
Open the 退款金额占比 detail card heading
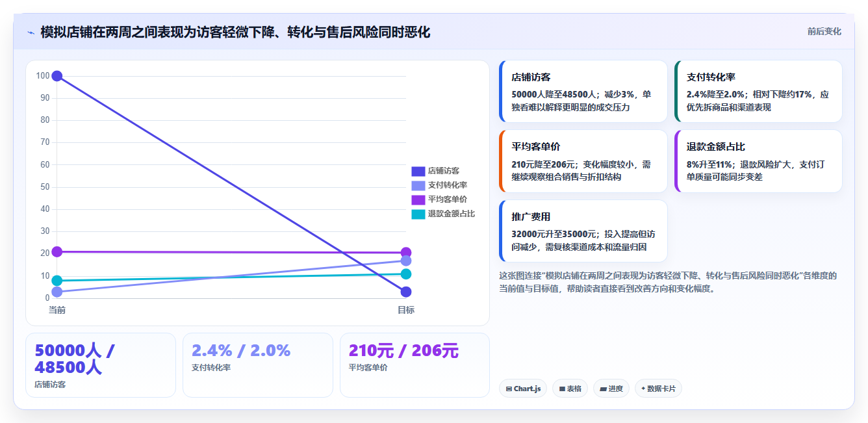(716, 147)
